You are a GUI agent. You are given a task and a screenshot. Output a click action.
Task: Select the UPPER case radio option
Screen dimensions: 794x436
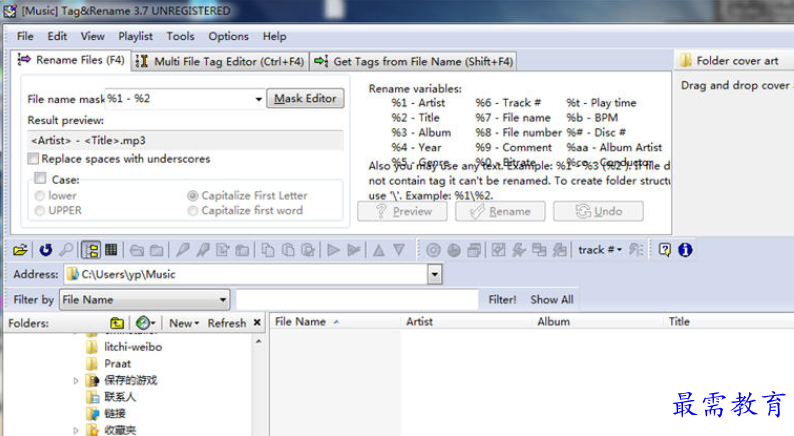40,211
